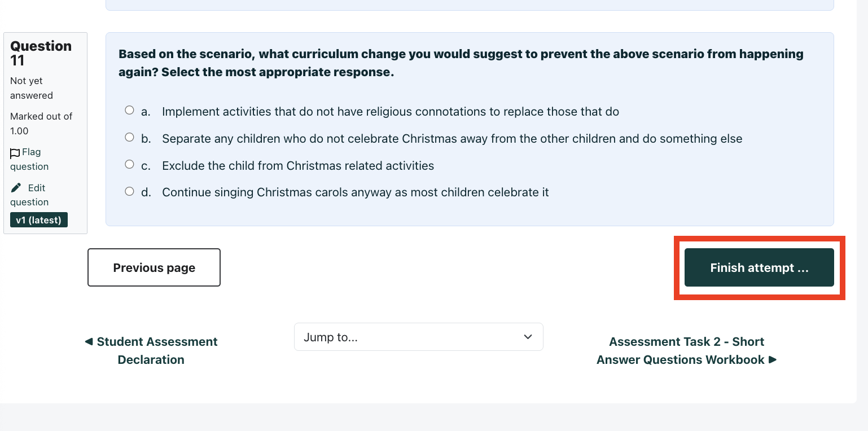Go to Assessment Task 2 Short Answer link

click(x=686, y=351)
